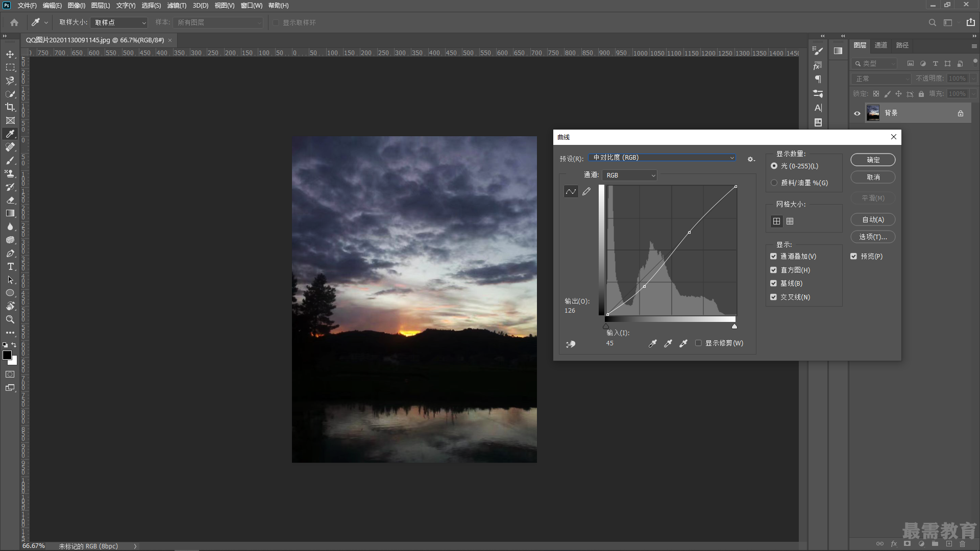
Task: Open the Window menu
Action: [x=251, y=6]
